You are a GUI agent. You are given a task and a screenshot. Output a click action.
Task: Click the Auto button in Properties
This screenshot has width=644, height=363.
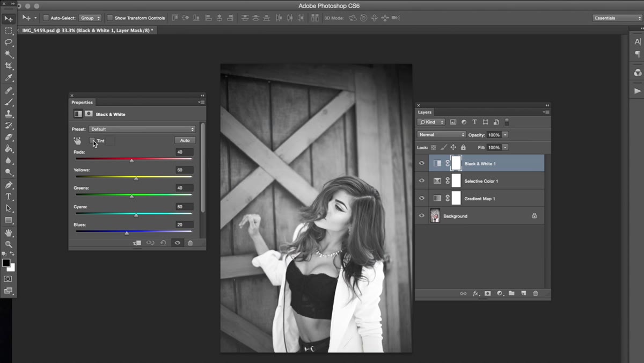[x=185, y=140]
